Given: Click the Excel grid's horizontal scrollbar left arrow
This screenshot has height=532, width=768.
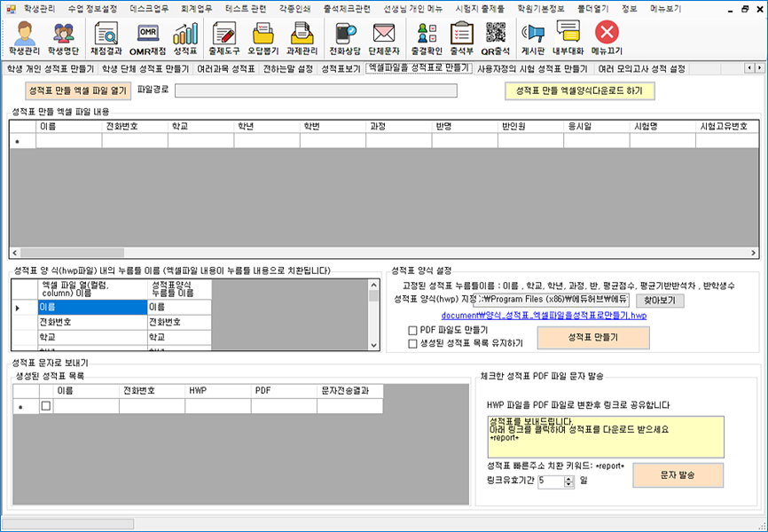Looking at the screenshot, I should pyautogui.click(x=15, y=253).
